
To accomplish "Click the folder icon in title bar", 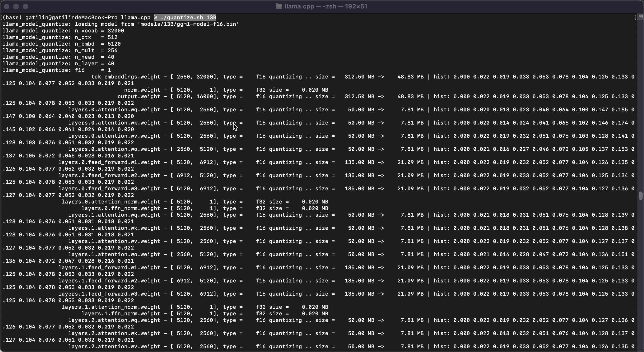I will click(x=278, y=6).
